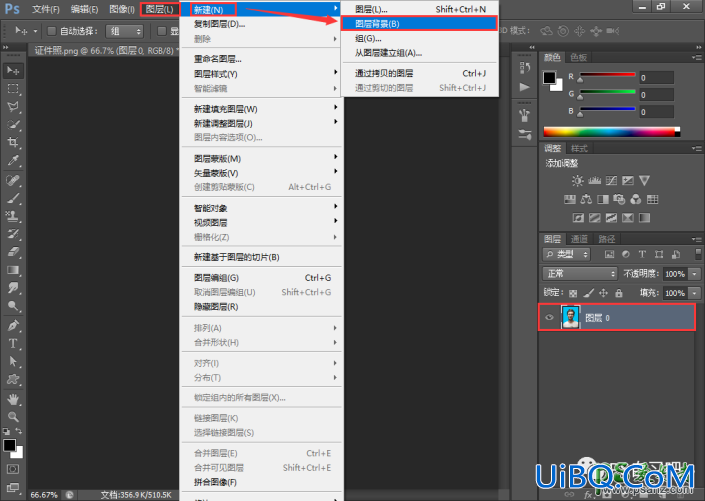Select the Spot Healing Brush tool
The width and height of the screenshot is (705, 501).
(13, 180)
